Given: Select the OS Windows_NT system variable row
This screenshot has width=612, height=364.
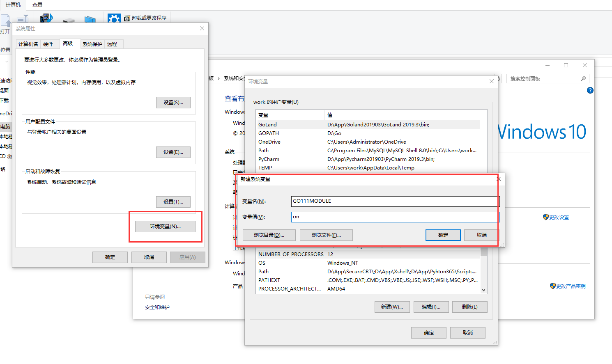Looking at the screenshot, I should tap(368, 263).
